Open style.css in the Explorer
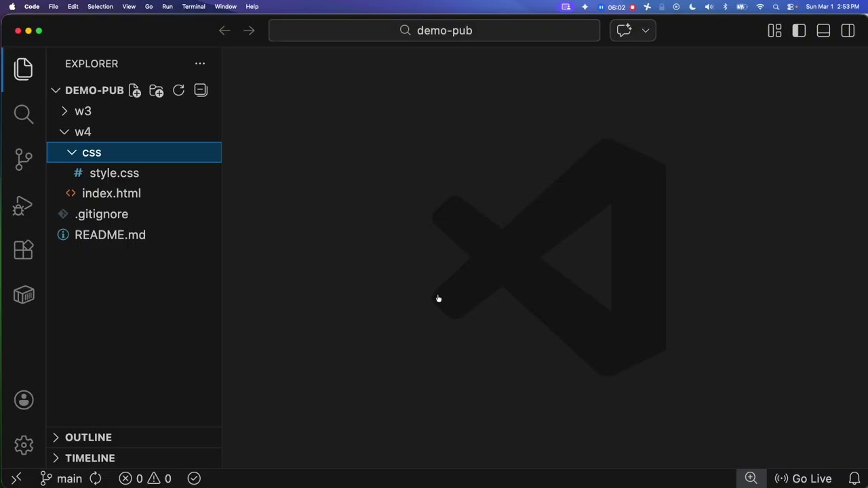868x488 pixels. click(114, 174)
